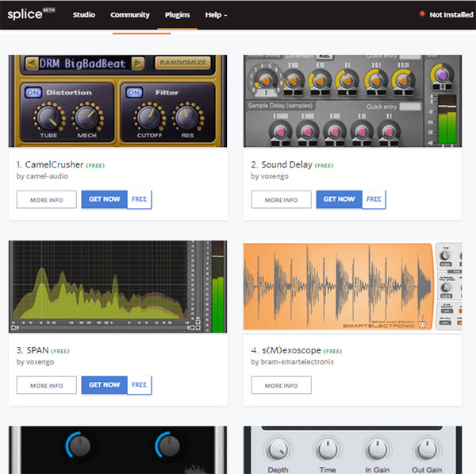Open the s(M)exoscope title link
Screen dimensions: 476x474
291,350
